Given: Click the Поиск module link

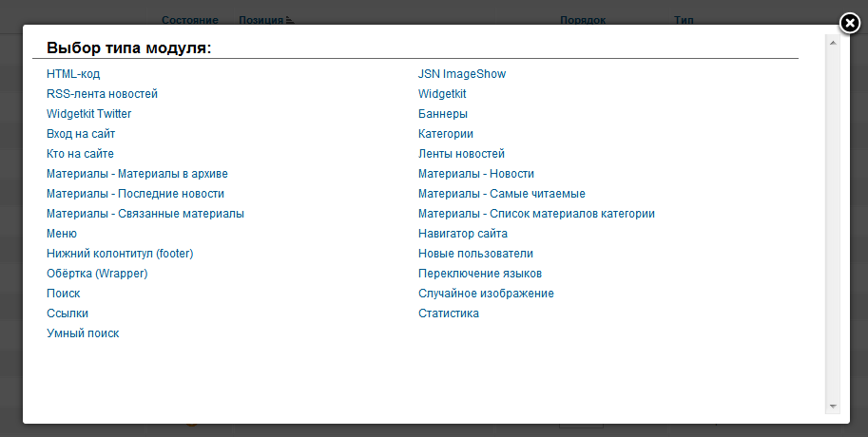Looking at the screenshot, I should 63,294.
